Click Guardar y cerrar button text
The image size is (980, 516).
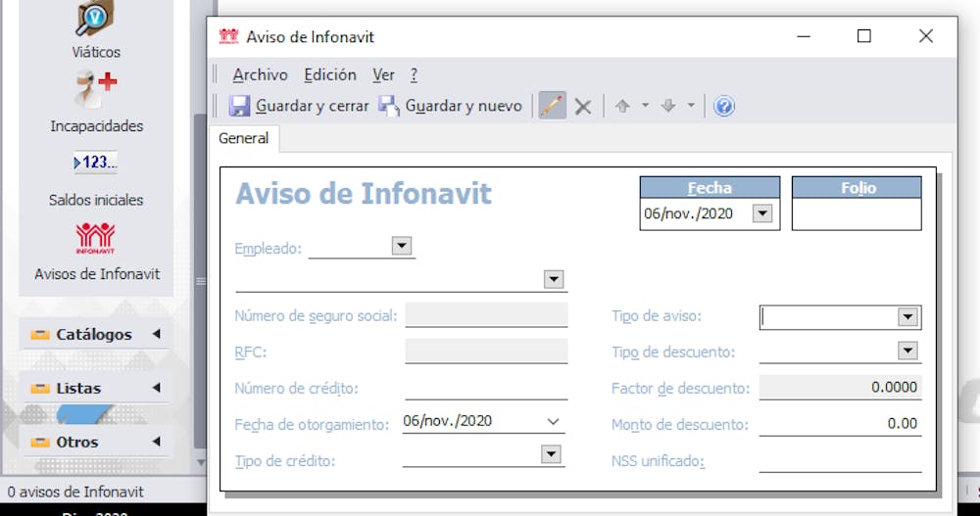click(313, 106)
